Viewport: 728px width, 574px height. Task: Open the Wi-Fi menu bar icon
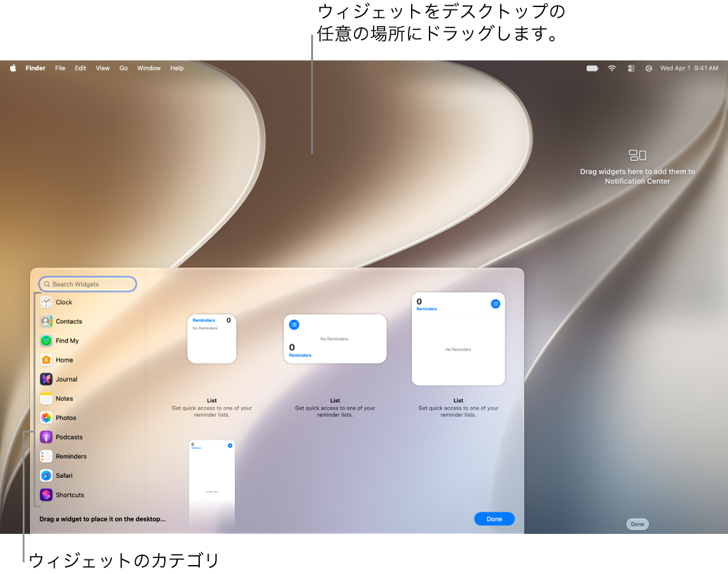612,68
